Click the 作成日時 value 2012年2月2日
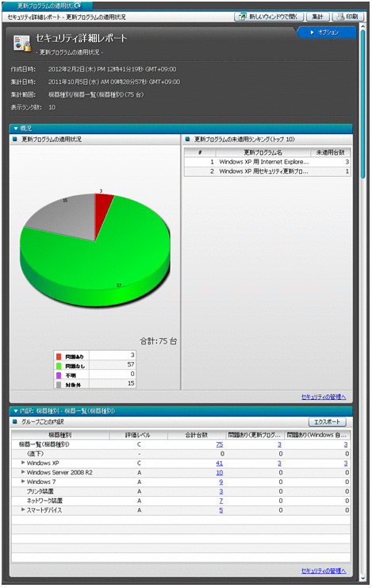Image resolution: width=372 pixels, height=588 pixels. coord(112,69)
